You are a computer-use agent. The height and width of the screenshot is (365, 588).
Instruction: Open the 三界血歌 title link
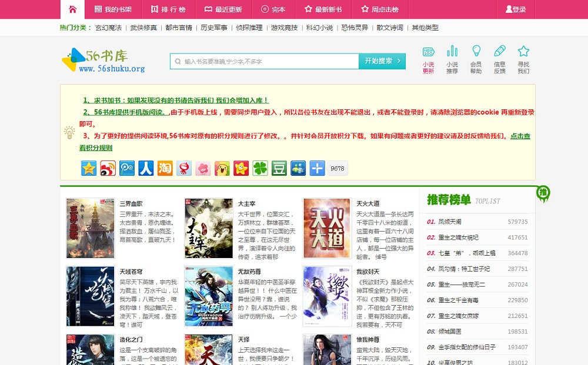click(131, 203)
